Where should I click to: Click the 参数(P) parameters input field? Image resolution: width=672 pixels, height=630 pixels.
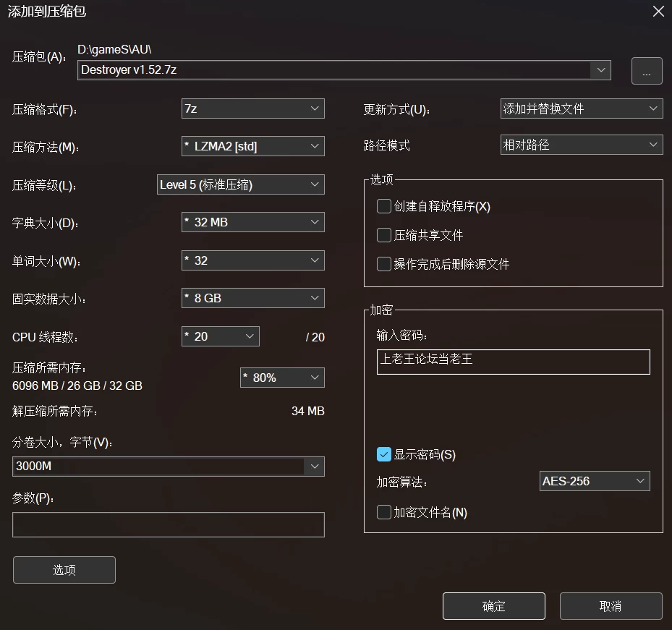[169, 524]
